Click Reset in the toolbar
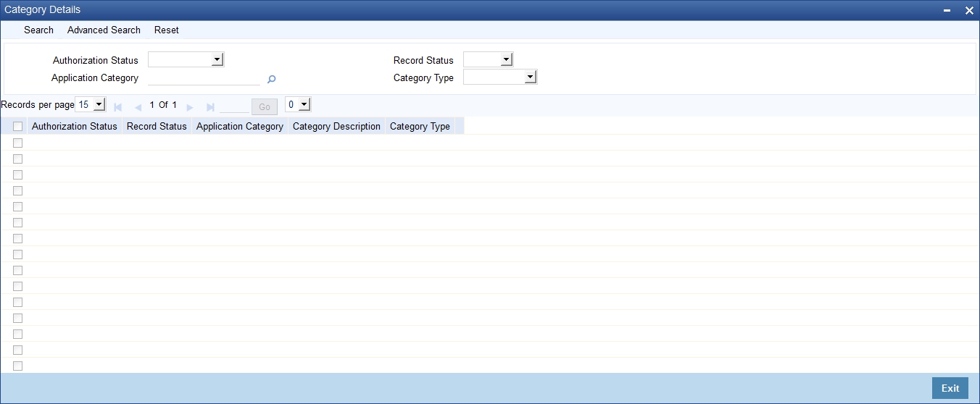Screen dimensions: 980x404 (167, 30)
